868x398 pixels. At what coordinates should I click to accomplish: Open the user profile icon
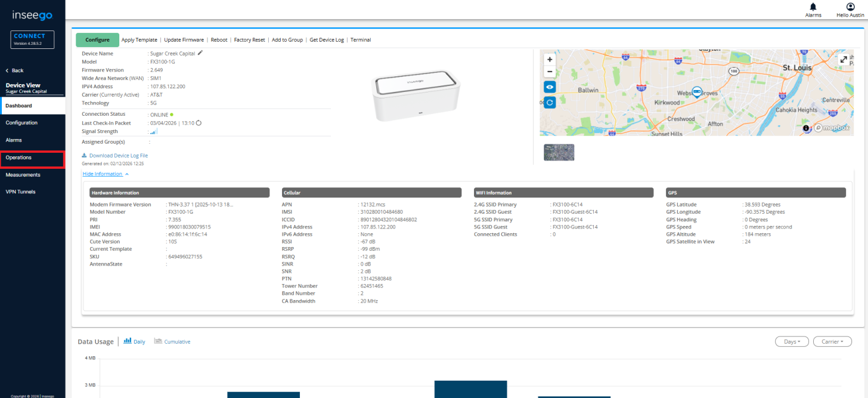click(850, 7)
